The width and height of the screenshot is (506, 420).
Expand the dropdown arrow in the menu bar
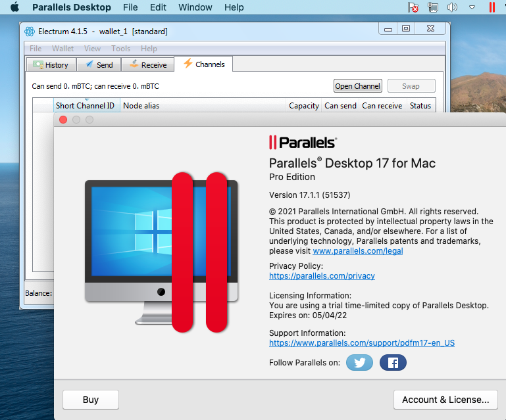pyautogui.click(x=472, y=7)
